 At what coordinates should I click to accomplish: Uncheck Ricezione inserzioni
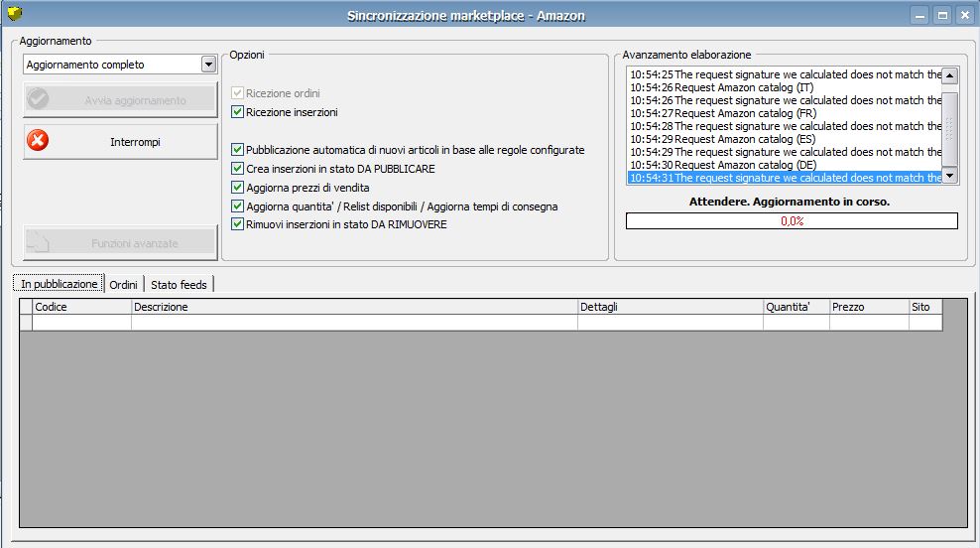237,112
